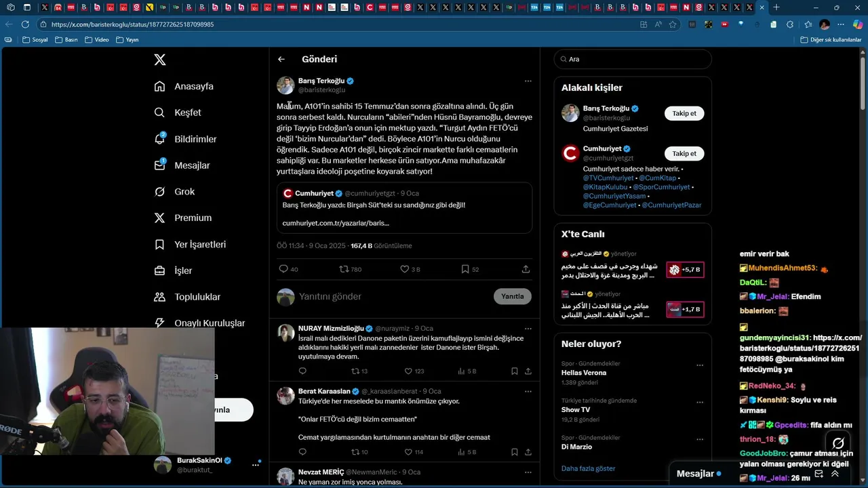This screenshot has width=868, height=488.
Task: Open the @EgeCumhuriyet link
Action: tap(610, 205)
